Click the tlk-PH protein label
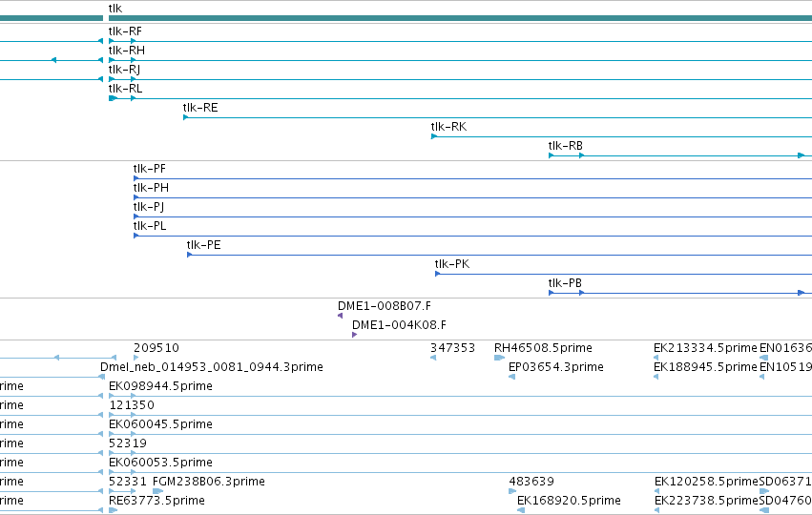This screenshot has height=515, width=812. pos(151,189)
